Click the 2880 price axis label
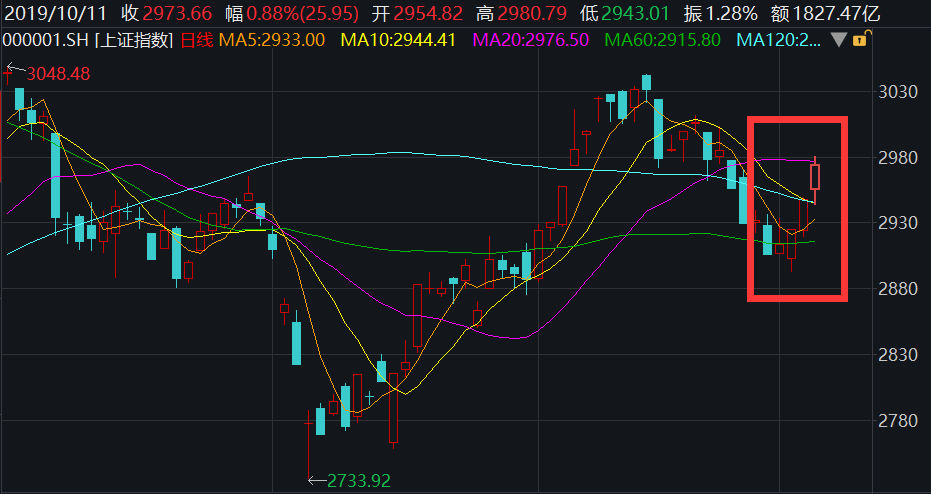The width and height of the screenshot is (931, 494). pos(898,289)
